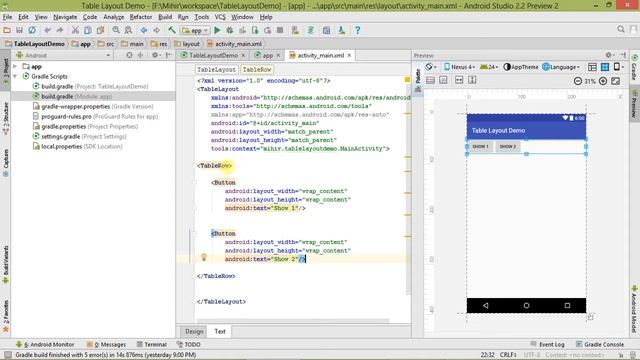Image resolution: width=640 pixels, height=360 pixels.
Task: Close the activity_main.xml editor tab
Action: click(349, 56)
